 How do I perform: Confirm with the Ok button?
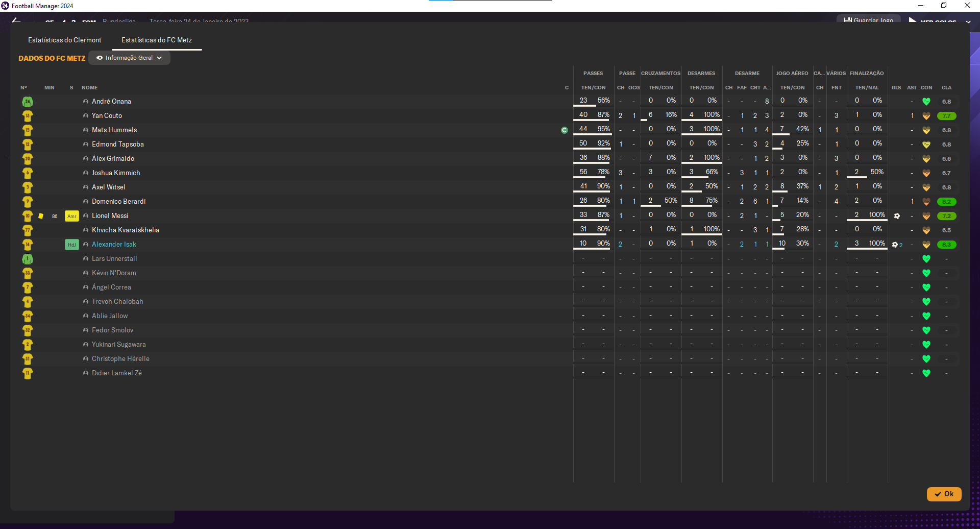pyautogui.click(x=944, y=494)
